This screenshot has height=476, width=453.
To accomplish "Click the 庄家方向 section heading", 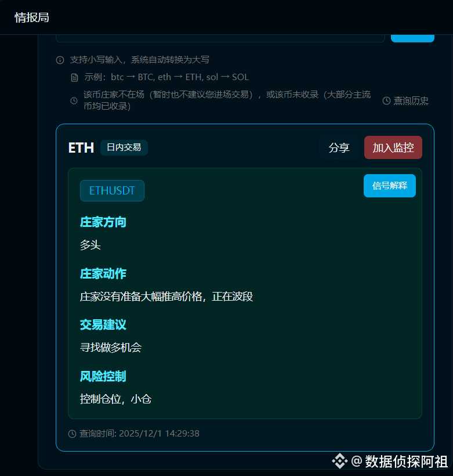I will point(103,222).
